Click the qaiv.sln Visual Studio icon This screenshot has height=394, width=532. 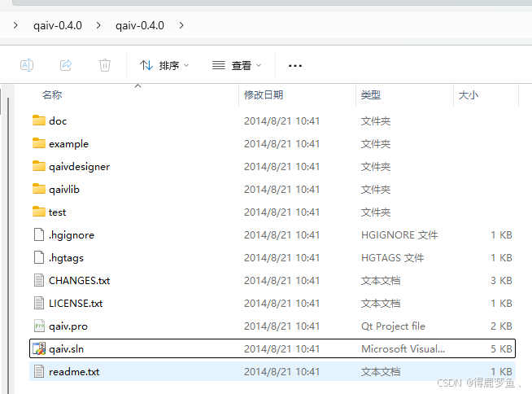(39, 348)
